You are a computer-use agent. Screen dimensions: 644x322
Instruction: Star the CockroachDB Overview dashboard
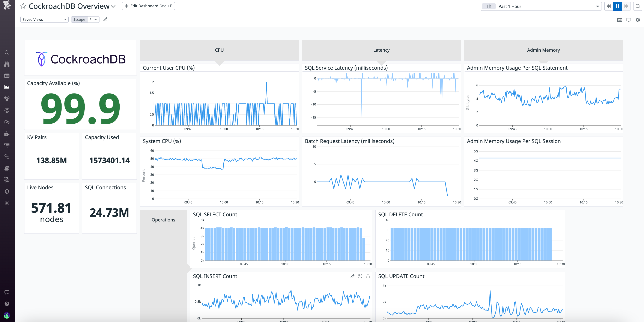23,6
